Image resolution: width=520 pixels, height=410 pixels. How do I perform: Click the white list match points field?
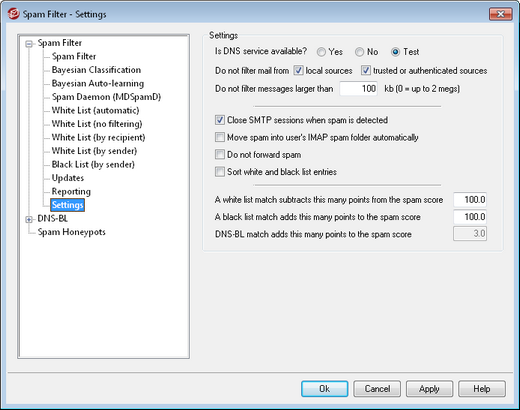coord(470,200)
